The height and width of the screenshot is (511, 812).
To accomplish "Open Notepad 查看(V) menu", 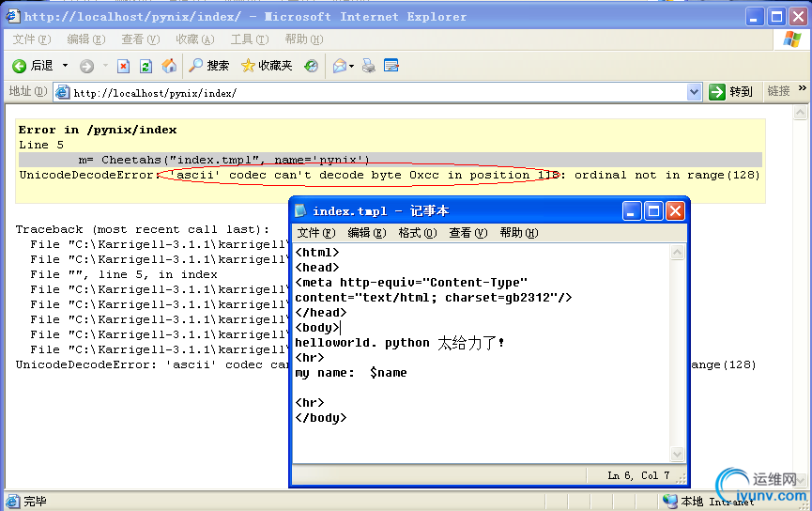I will (468, 233).
